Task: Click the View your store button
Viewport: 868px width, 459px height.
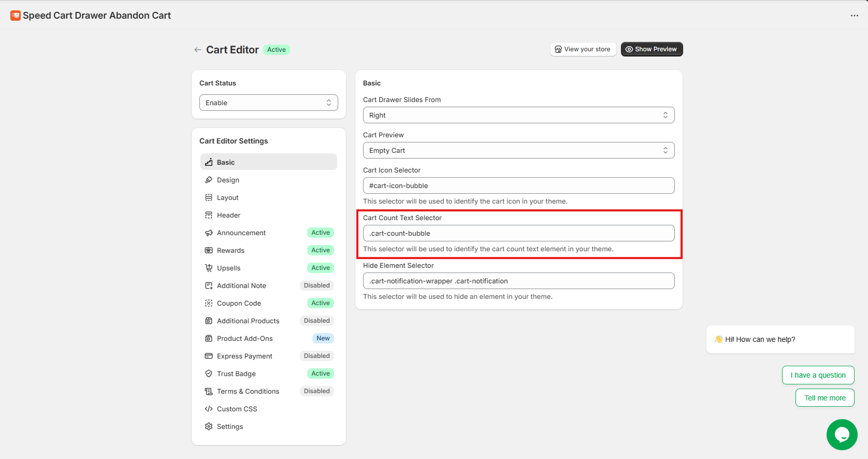Action: (x=583, y=49)
